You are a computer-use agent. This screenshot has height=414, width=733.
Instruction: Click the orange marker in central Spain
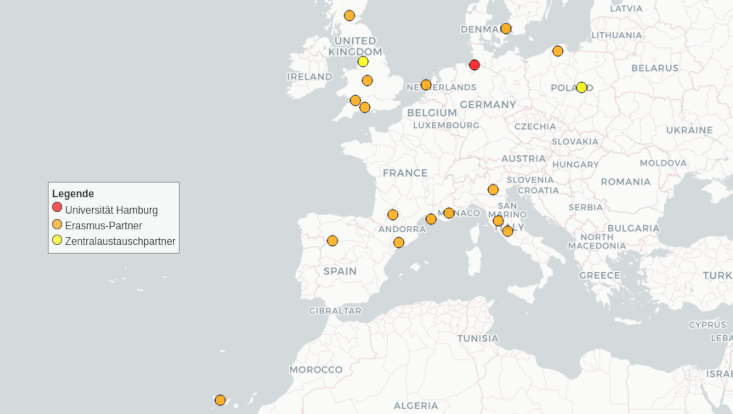click(x=332, y=241)
